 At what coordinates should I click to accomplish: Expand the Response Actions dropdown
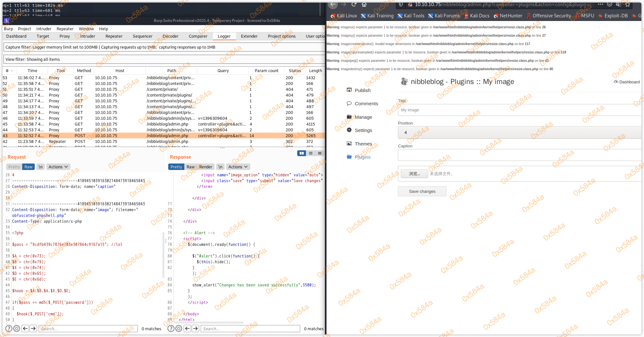238,167
